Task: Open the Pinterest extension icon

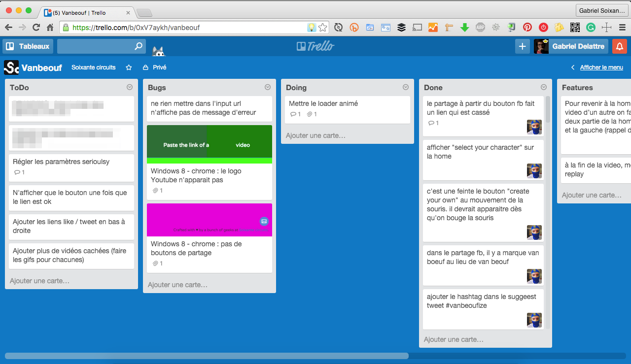Action: coord(527,28)
